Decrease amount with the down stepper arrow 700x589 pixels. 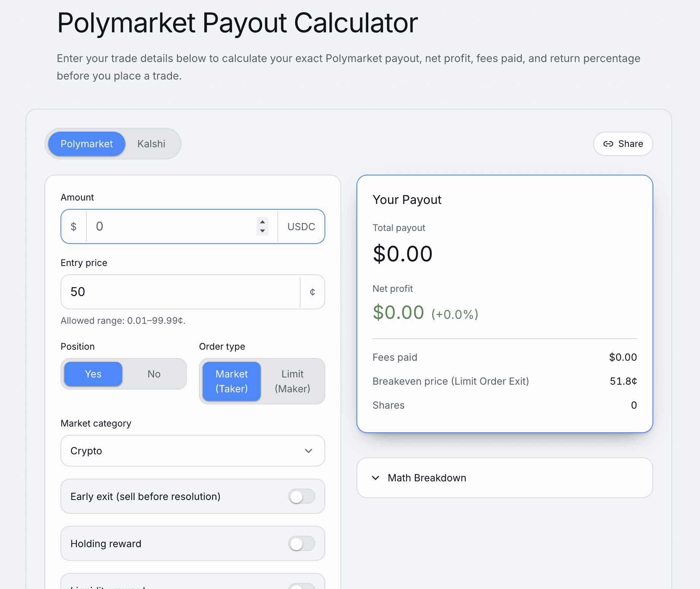point(262,231)
